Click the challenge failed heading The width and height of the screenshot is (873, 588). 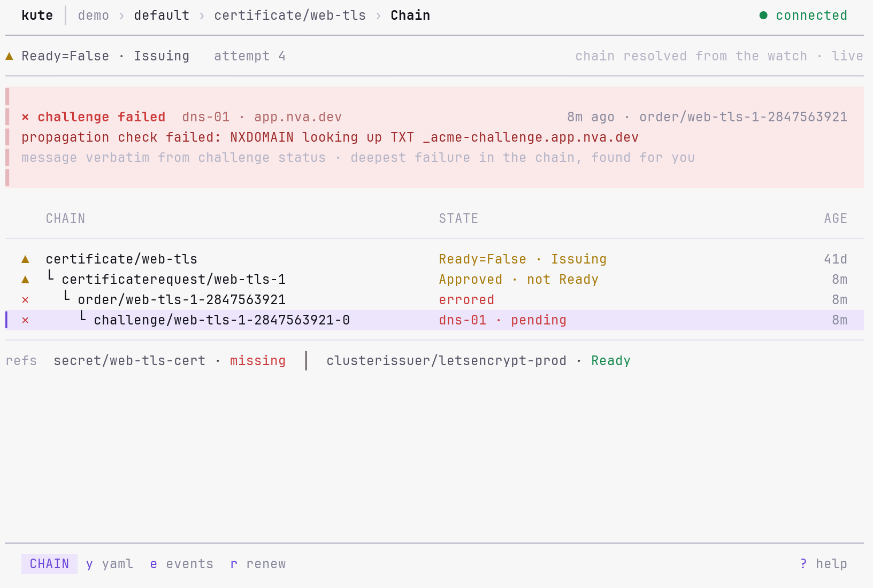point(102,117)
